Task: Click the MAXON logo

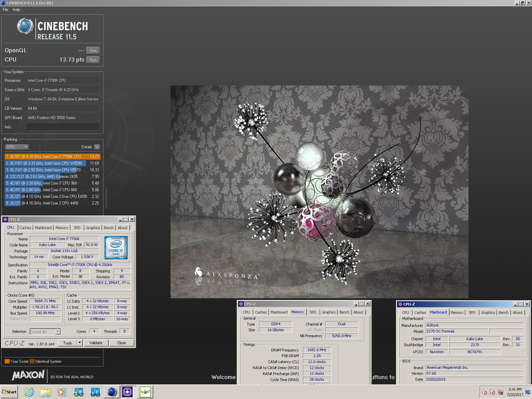Action: [28, 375]
